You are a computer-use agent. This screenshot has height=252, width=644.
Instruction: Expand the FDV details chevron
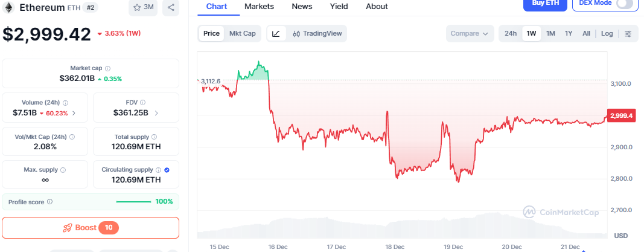pos(156,113)
